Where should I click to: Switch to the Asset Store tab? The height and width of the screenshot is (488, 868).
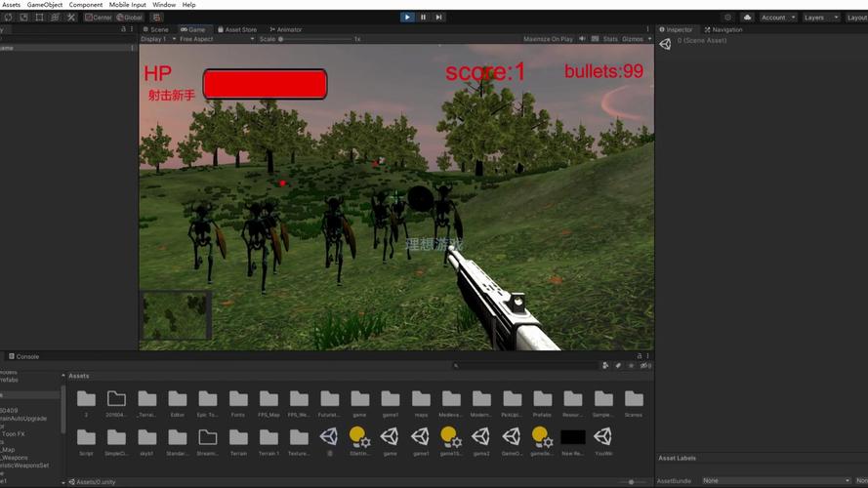237,29
